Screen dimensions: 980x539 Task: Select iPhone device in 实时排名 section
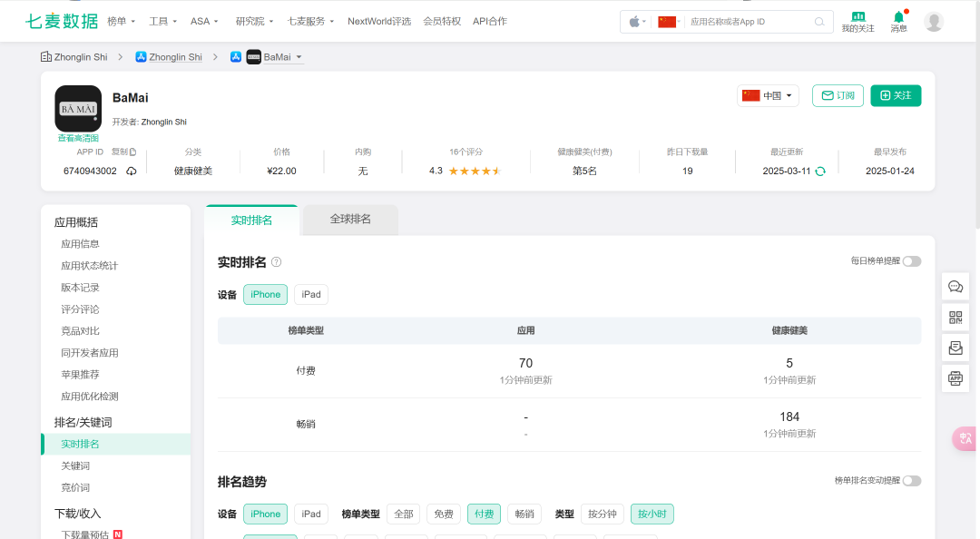coord(266,295)
